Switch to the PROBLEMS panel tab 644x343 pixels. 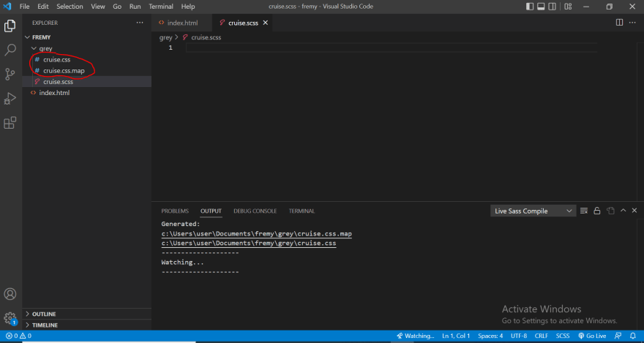point(175,211)
